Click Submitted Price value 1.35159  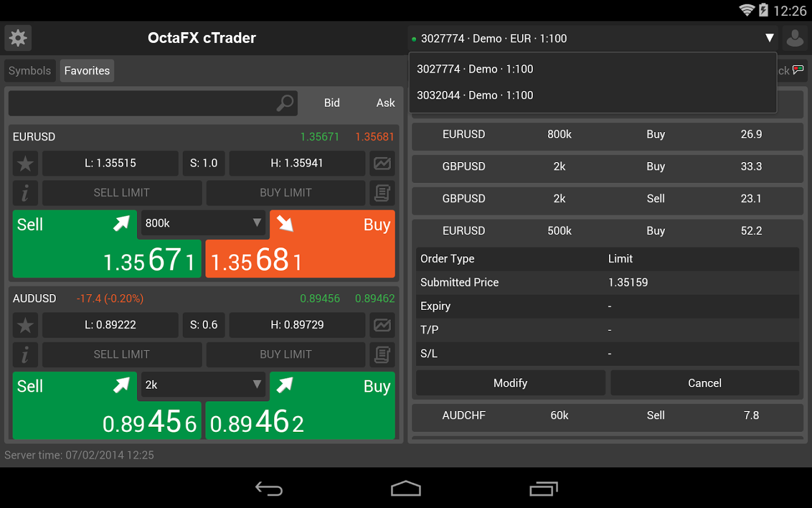tap(628, 283)
